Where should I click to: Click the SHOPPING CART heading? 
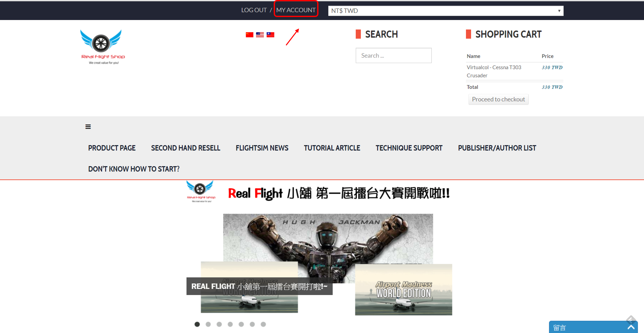point(508,34)
